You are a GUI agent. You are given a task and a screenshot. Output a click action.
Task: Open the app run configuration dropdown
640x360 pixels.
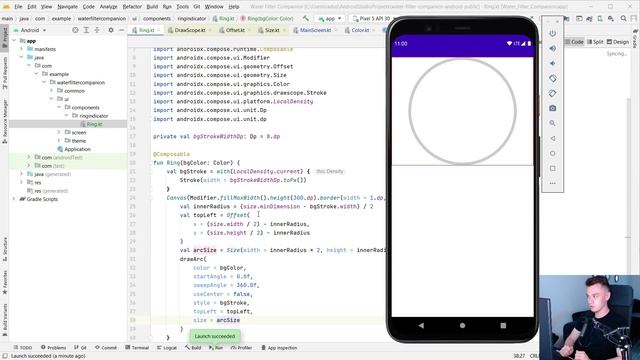click(x=330, y=18)
